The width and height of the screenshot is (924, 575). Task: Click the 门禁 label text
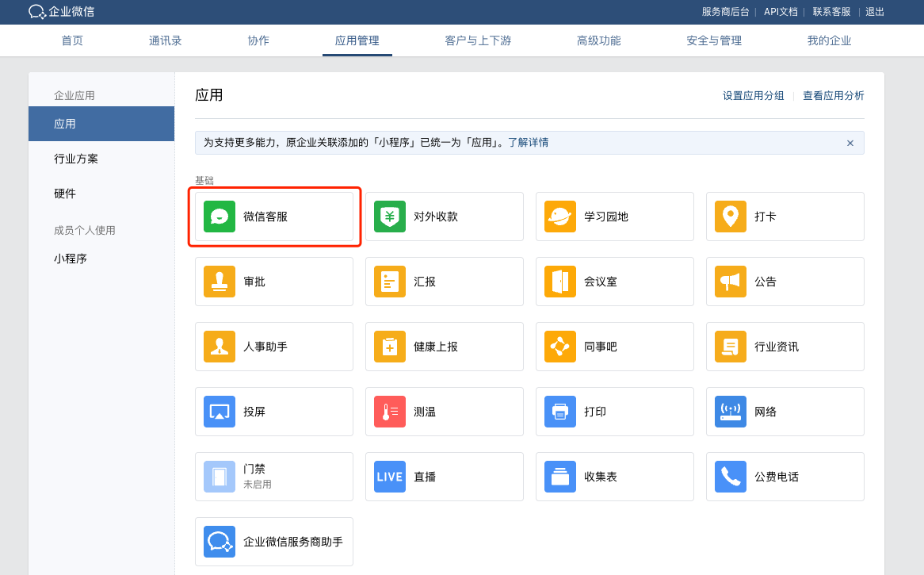coord(254,469)
